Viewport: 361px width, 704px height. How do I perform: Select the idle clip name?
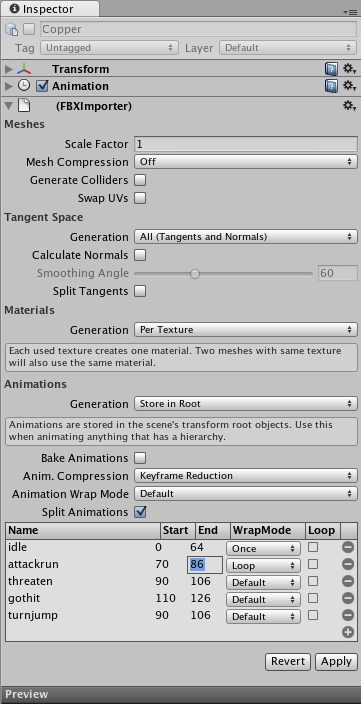coord(18,547)
